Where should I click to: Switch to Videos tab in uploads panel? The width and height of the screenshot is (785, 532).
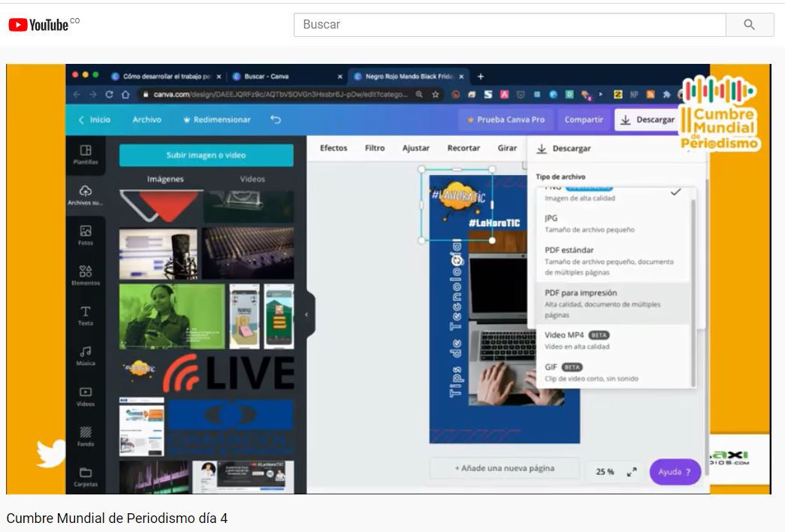tap(252, 179)
